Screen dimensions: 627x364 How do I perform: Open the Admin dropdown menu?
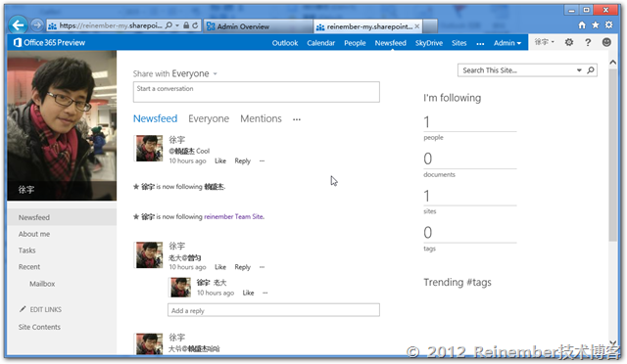pyautogui.click(x=507, y=43)
